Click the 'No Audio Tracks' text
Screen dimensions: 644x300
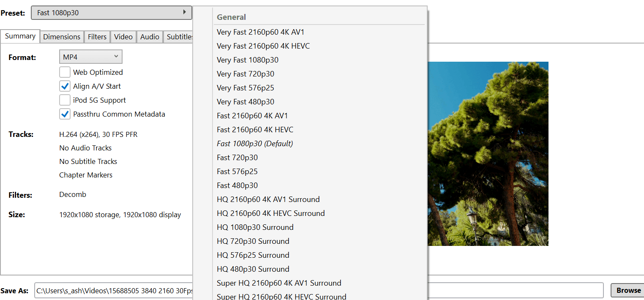click(x=85, y=148)
